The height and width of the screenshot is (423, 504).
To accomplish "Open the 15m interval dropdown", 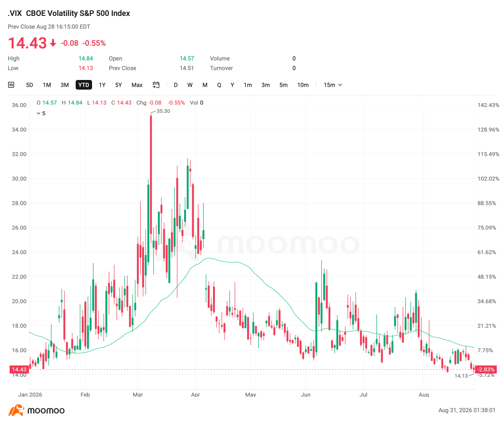I will tap(332, 85).
